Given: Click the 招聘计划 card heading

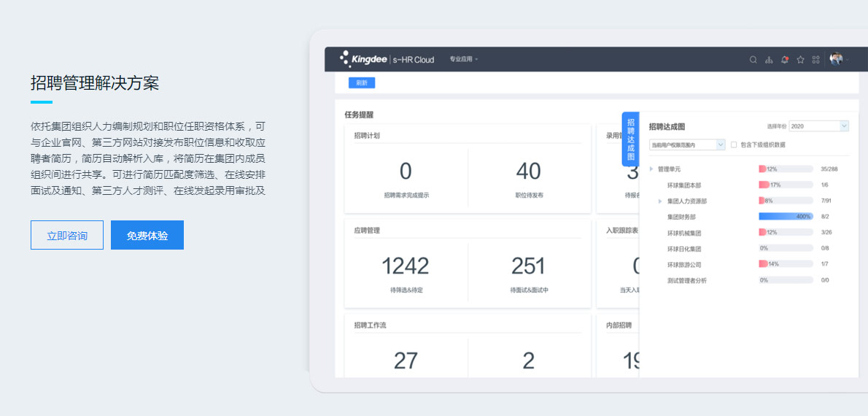Looking at the screenshot, I should [x=366, y=135].
